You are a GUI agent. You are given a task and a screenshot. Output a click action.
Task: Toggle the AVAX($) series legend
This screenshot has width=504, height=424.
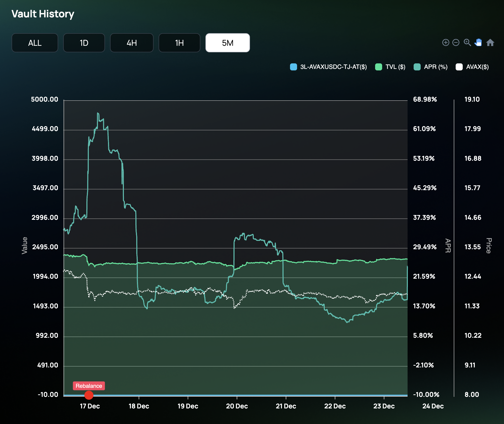click(x=472, y=67)
